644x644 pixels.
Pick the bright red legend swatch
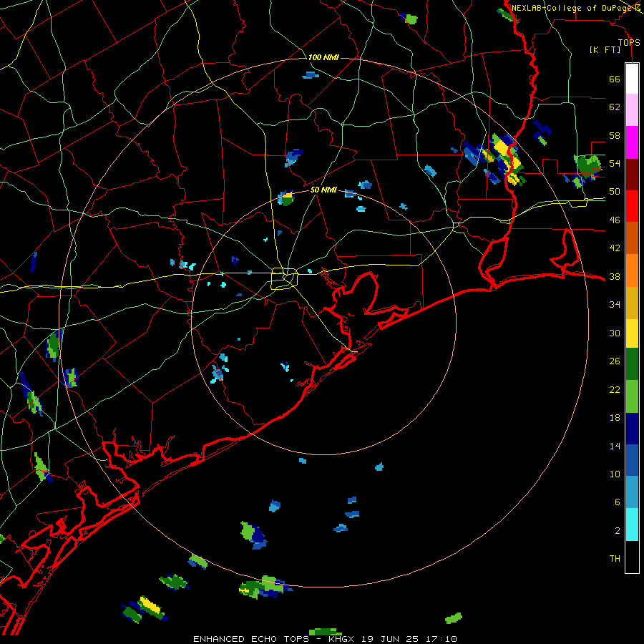click(632, 206)
